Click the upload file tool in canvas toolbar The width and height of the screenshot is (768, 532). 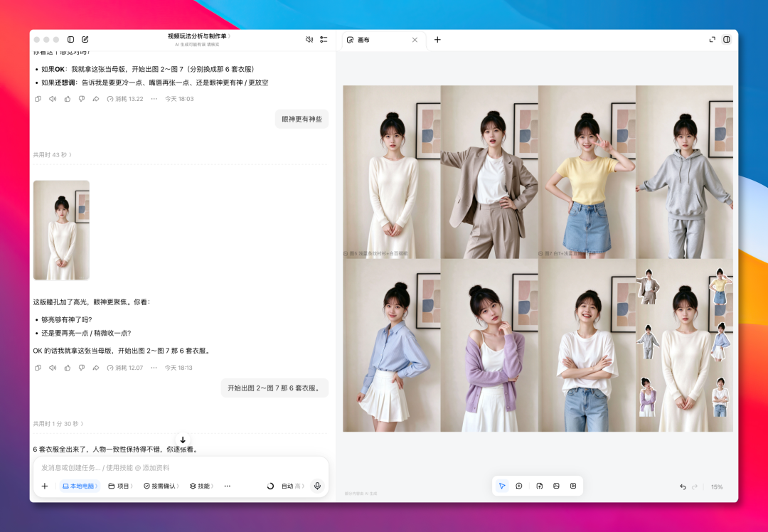[x=539, y=486]
